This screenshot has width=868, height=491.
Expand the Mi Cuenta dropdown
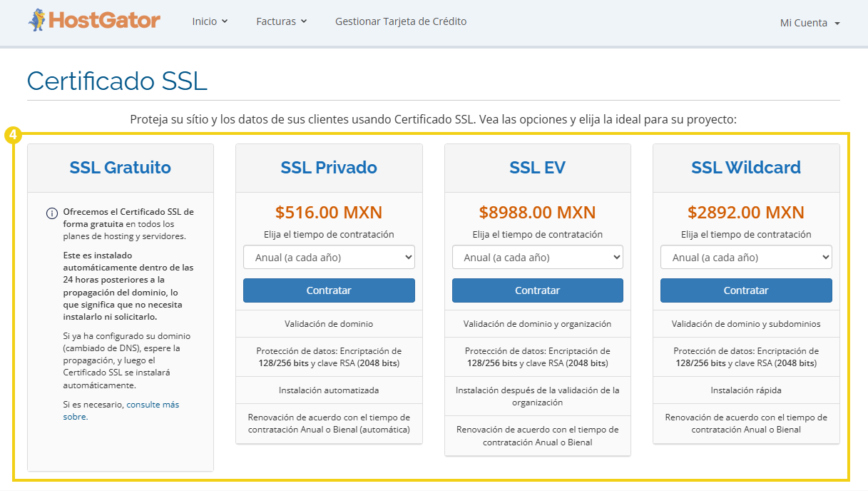pyautogui.click(x=810, y=23)
